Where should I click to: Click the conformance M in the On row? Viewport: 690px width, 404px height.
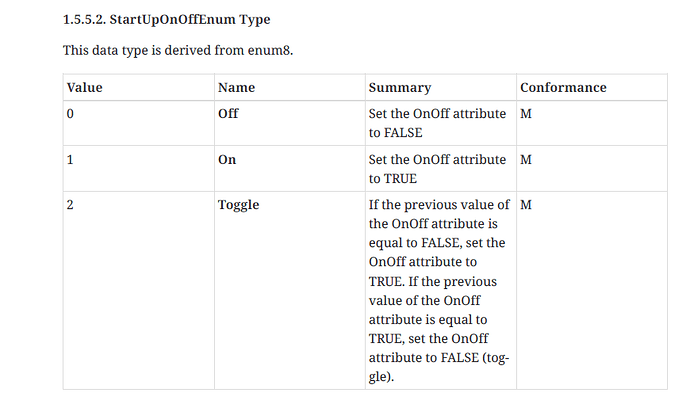click(x=525, y=160)
